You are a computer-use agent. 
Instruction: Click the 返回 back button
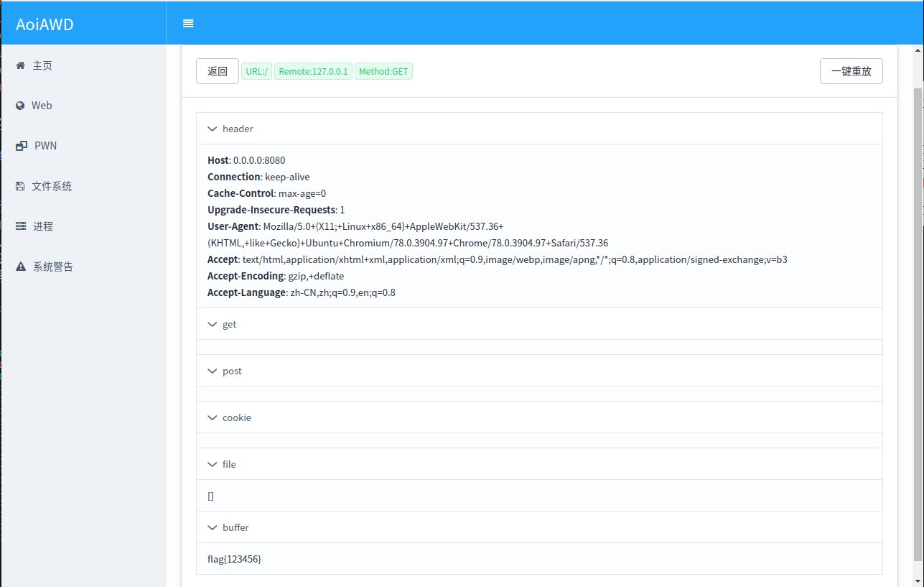tap(218, 71)
